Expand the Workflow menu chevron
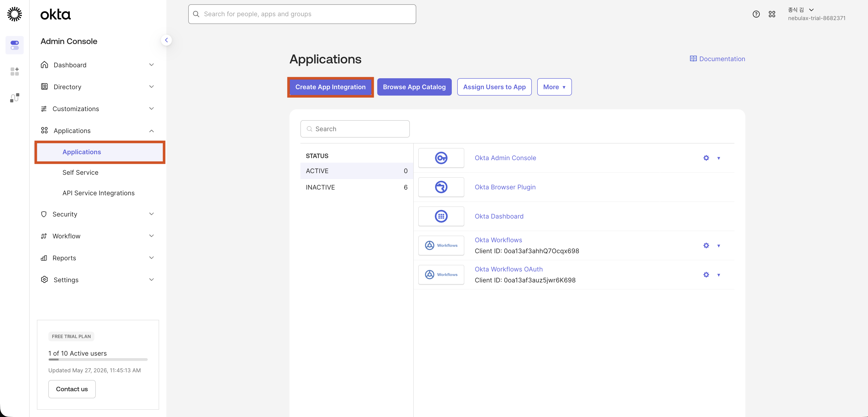 coord(152,236)
